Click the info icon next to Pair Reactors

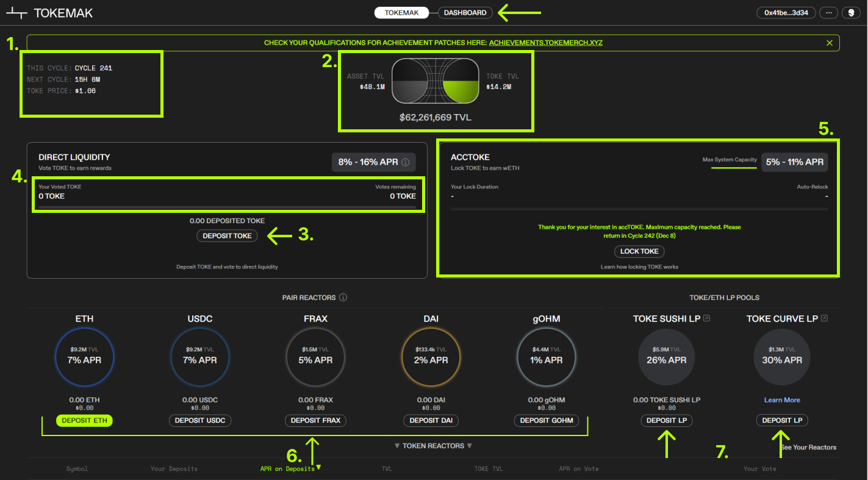(x=343, y=297)
